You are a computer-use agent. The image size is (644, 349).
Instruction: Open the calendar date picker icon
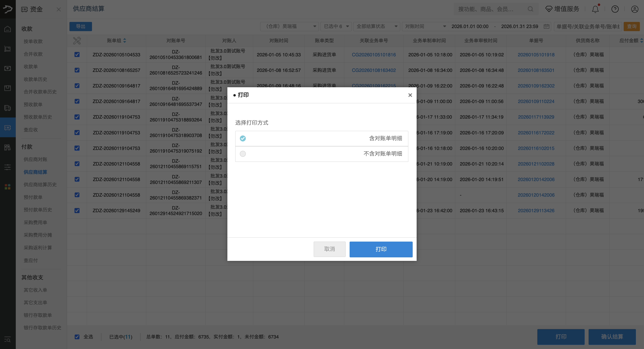547,27
